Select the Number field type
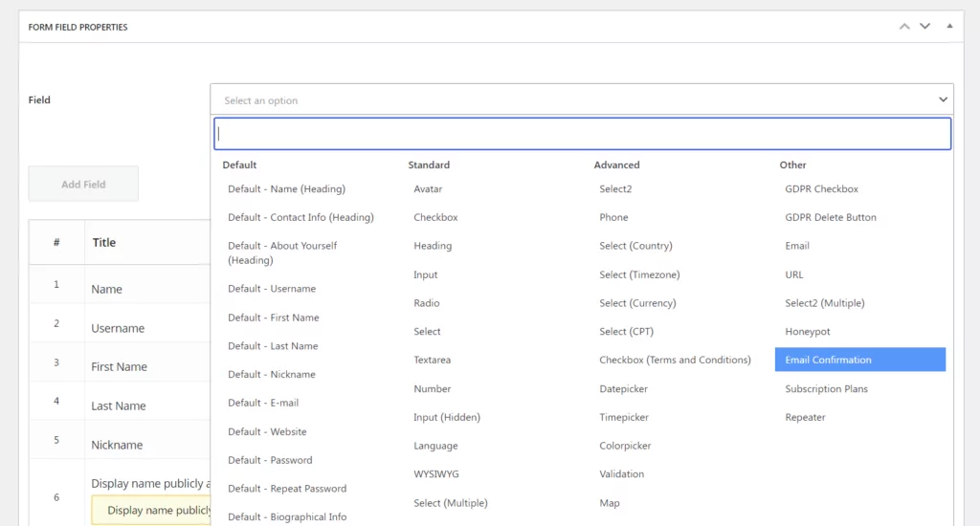The width and height of the screenshot is (980, 526). click(432, 388)
